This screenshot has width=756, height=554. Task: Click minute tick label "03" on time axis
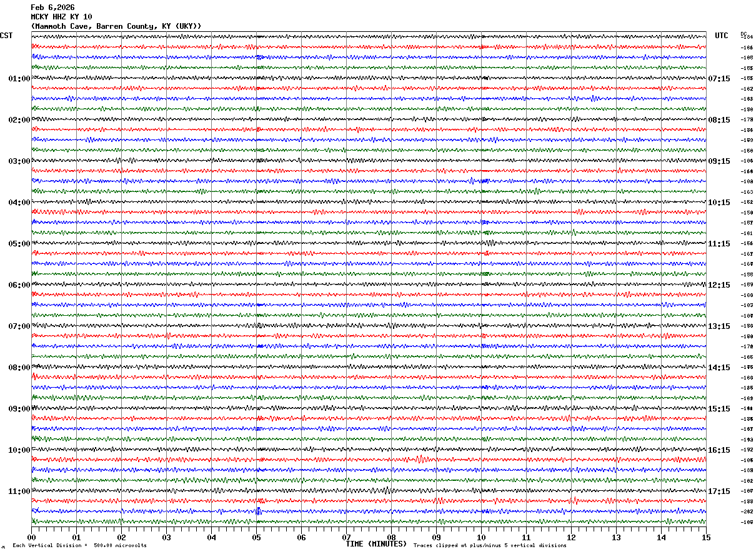point(167,537)
